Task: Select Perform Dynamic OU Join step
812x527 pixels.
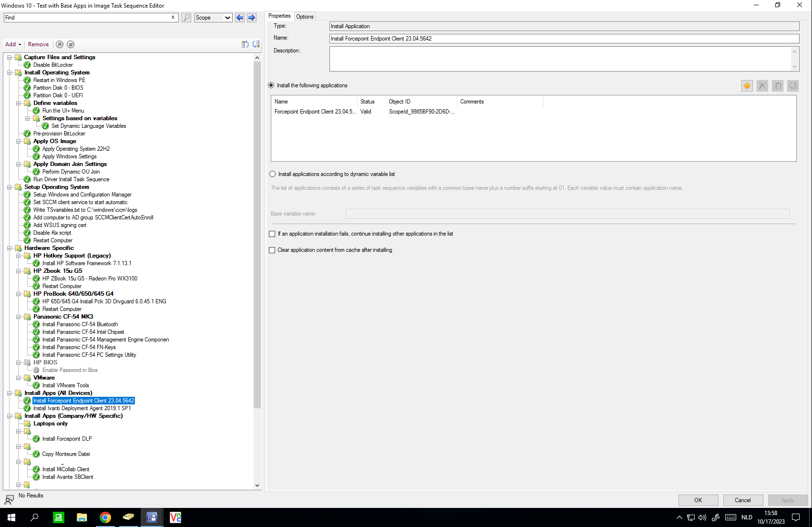Action: click(x=71, y=172)
